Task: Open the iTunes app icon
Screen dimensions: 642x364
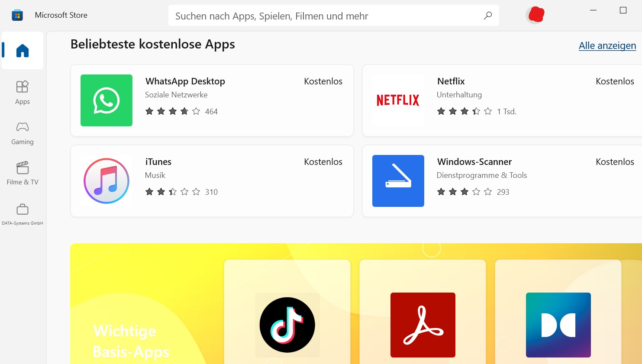Action: [106, 181]
